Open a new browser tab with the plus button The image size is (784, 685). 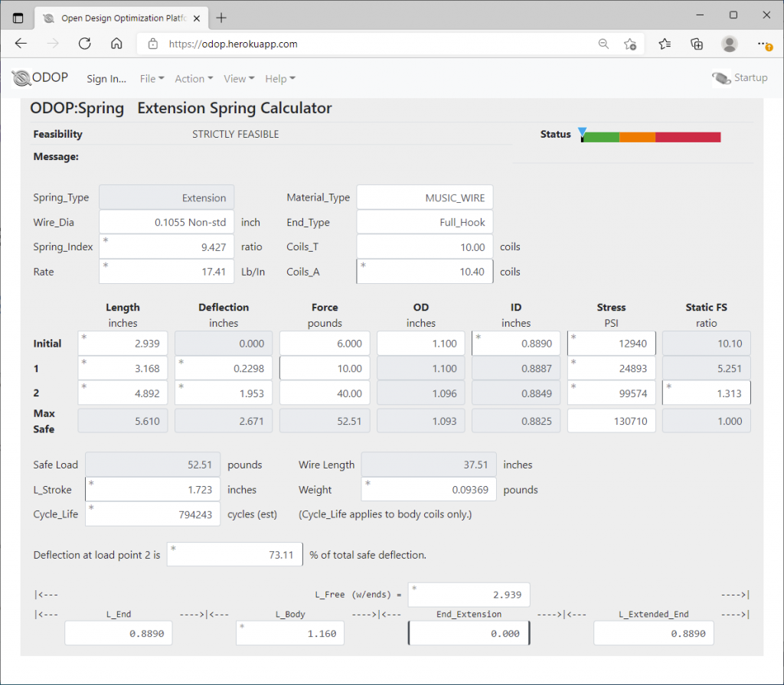tap(222, 17)
